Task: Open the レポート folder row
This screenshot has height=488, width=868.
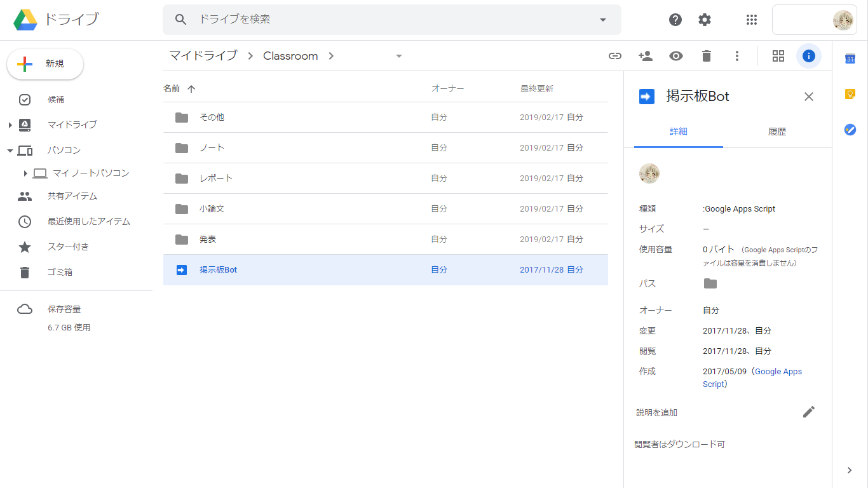Action: (216, 178)
